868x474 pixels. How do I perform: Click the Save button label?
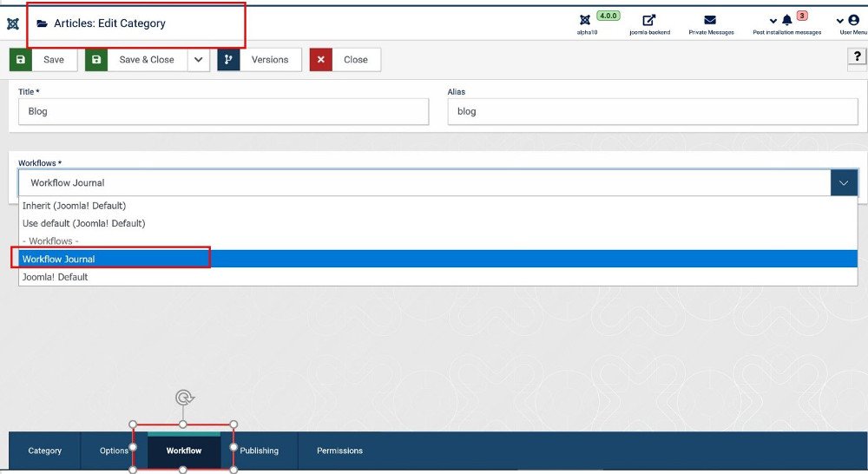tap(54, 60)
